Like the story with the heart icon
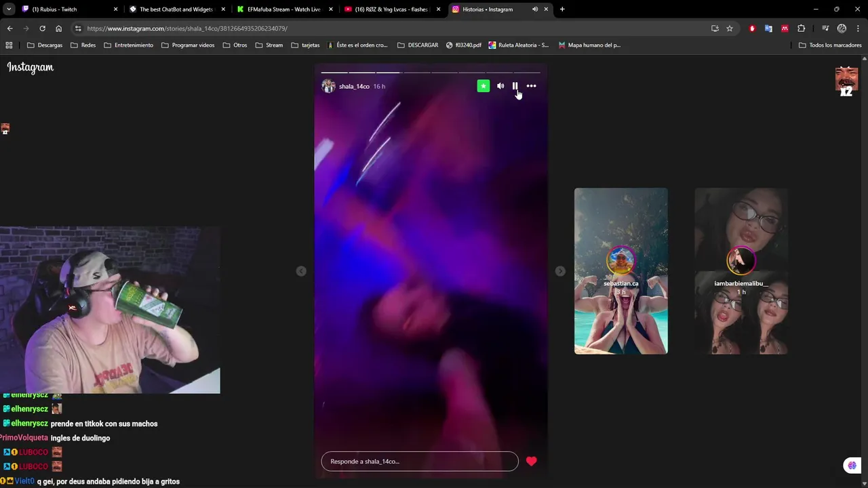The height and width of the screenshot is (488, 868). (532, 461)
